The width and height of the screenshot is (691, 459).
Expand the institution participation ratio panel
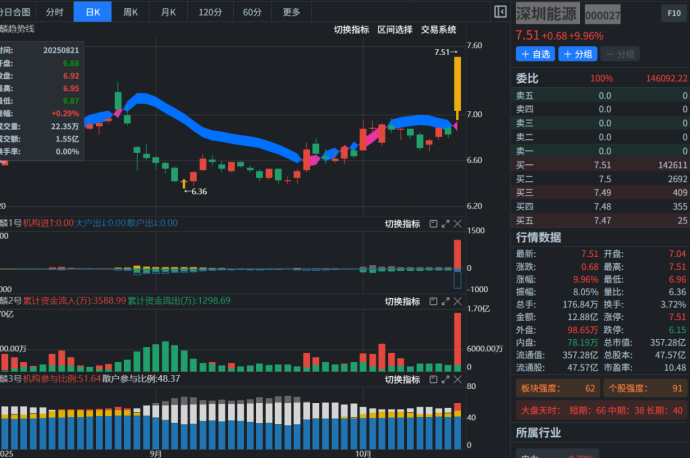(446, 379)
